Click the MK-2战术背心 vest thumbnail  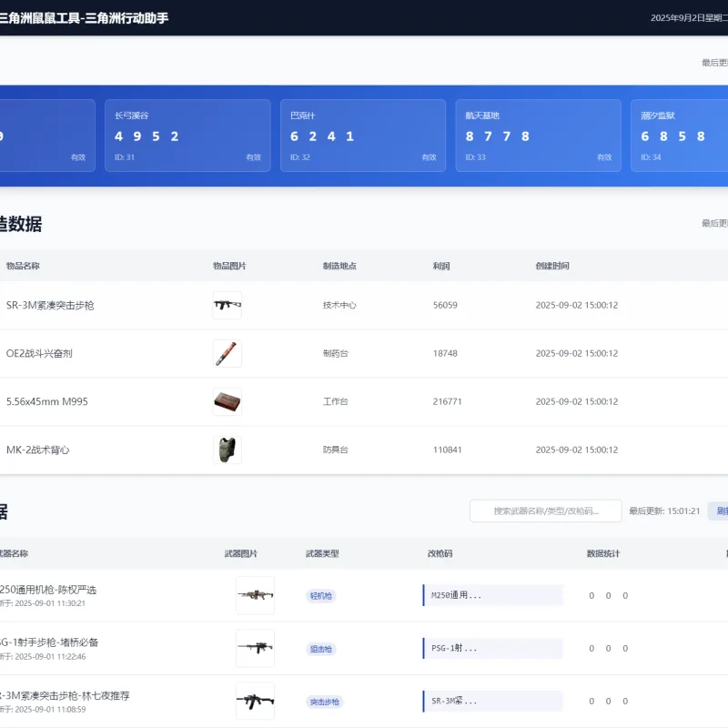227,450
